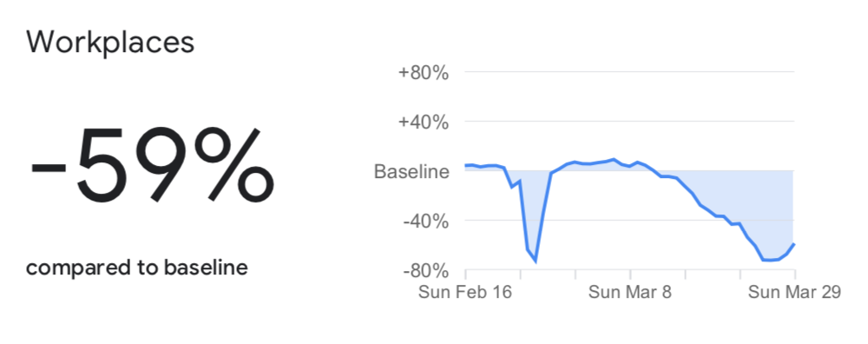The width and height of the screenshot is (868, 344).
Task: Select the +80% axis label
Action: coord(424,73)
